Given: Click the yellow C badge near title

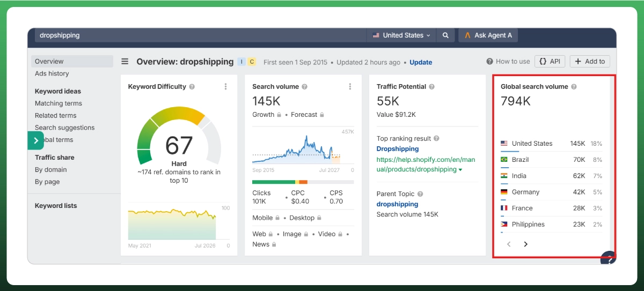Looking at the screenshot, I should [x=252, y=62].
